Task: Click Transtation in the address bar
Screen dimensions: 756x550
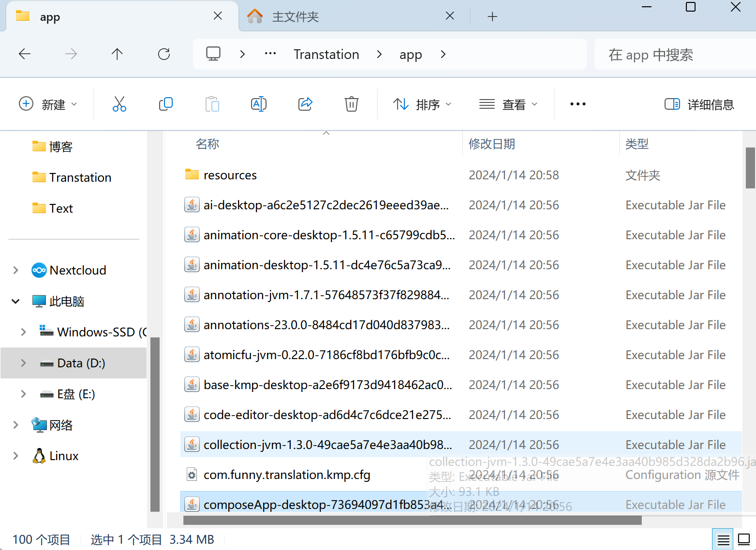Action: pos(326,54)
